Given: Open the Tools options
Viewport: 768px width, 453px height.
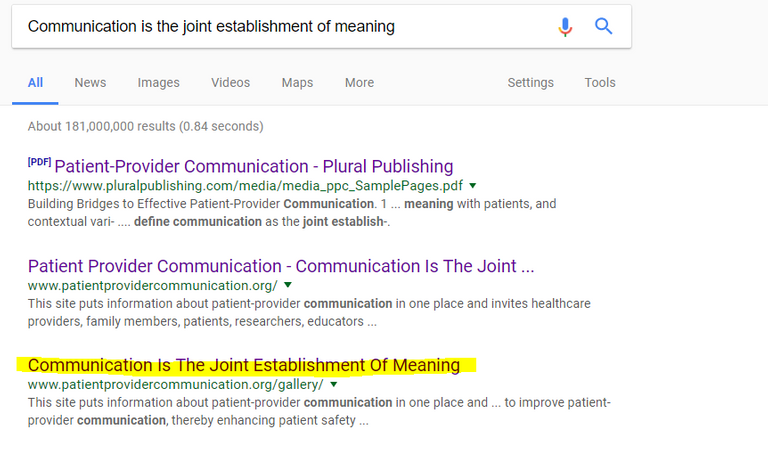Looking at the screenshot, I should pos(600,83).
